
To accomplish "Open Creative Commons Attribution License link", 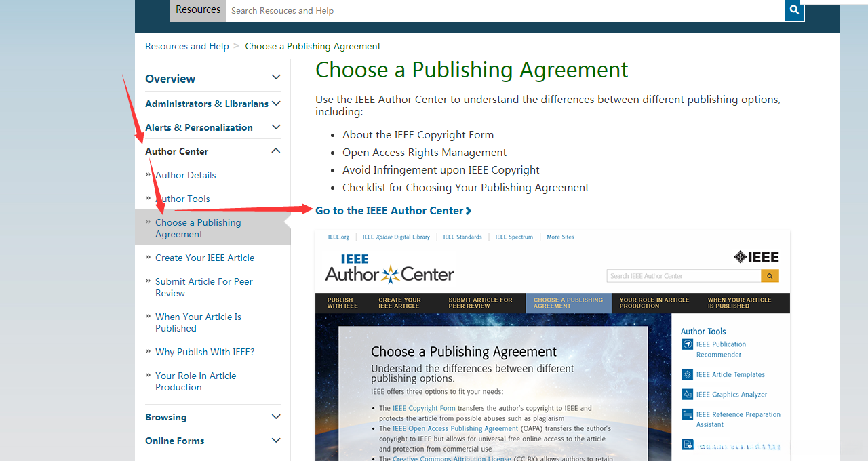I will point(452,459).
